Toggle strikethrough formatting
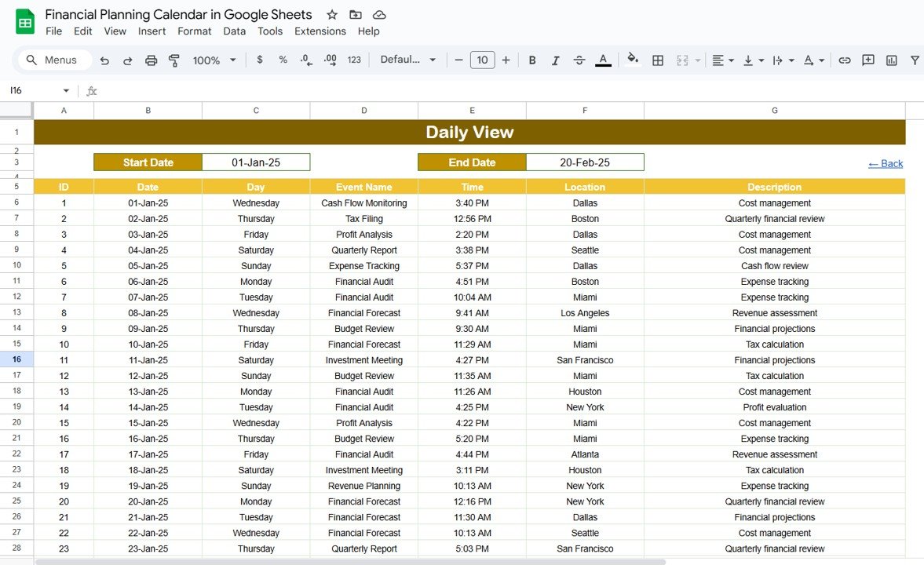Viewport: 924px width, 565px height. click(x=579, y=60)
